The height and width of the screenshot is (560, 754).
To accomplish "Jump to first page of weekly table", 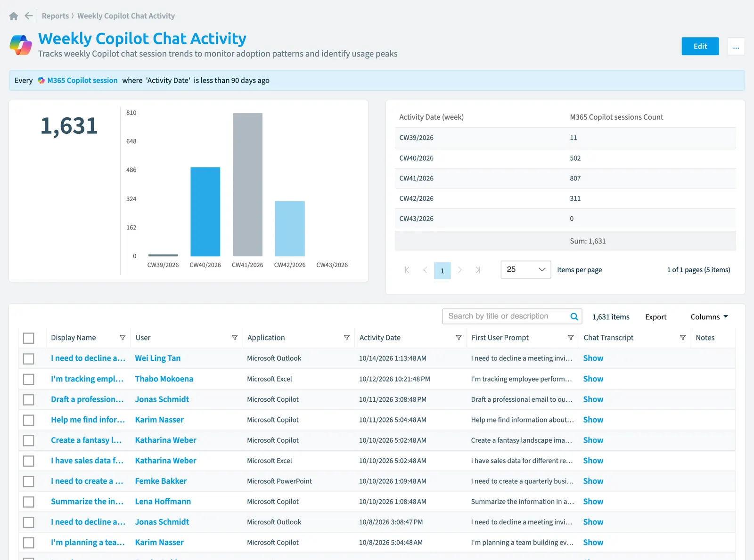I will pyautogui.click(x=407, y=270).
